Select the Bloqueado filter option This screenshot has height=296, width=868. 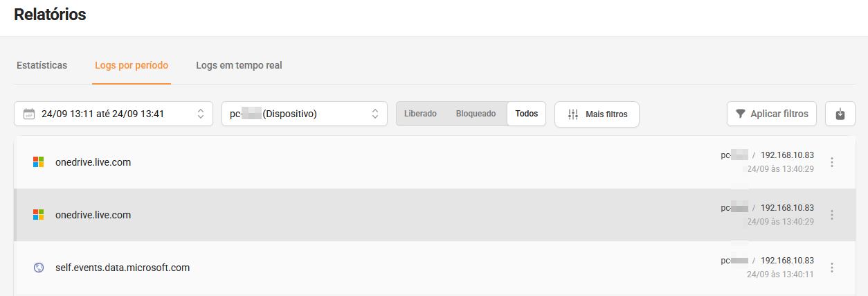pyautogui.click(x=476, y=114)
